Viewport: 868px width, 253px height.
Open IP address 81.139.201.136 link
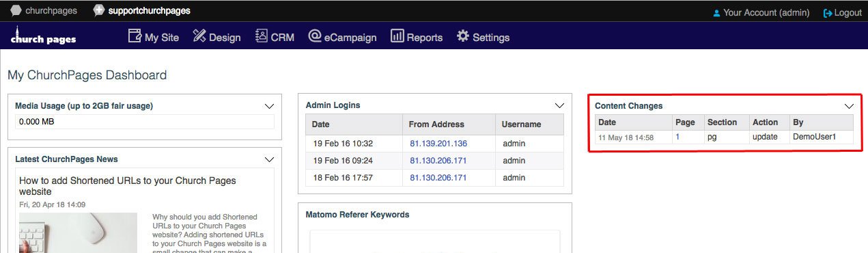pos(438,144)
